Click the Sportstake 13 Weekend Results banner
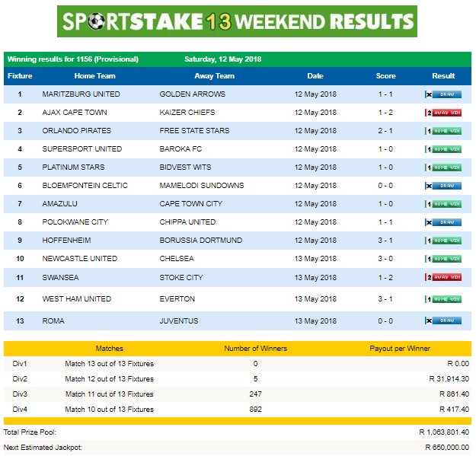This screenshot has height=456, width=476. click(237, 21)
